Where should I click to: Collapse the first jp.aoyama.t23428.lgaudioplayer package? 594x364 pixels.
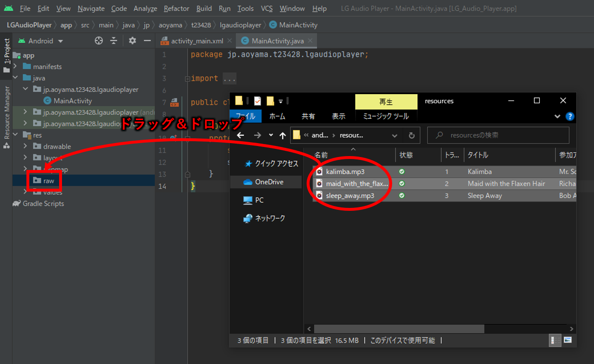point(25,89)
